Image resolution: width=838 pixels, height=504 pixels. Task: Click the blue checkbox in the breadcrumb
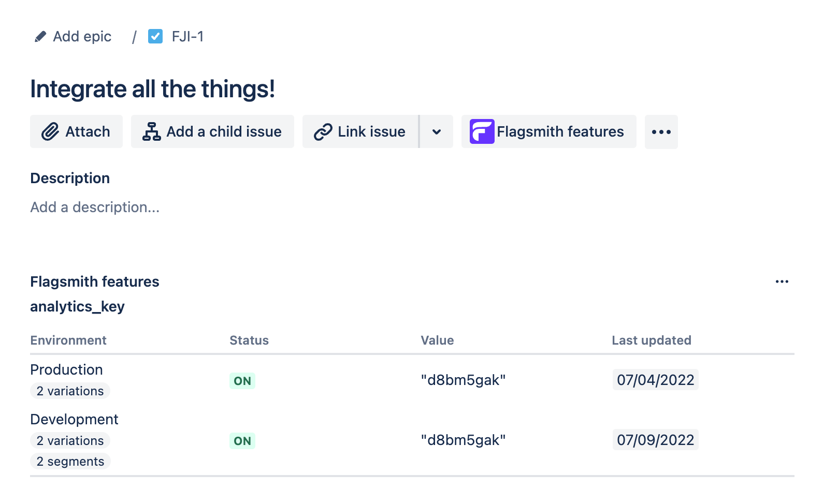[155, 36]
